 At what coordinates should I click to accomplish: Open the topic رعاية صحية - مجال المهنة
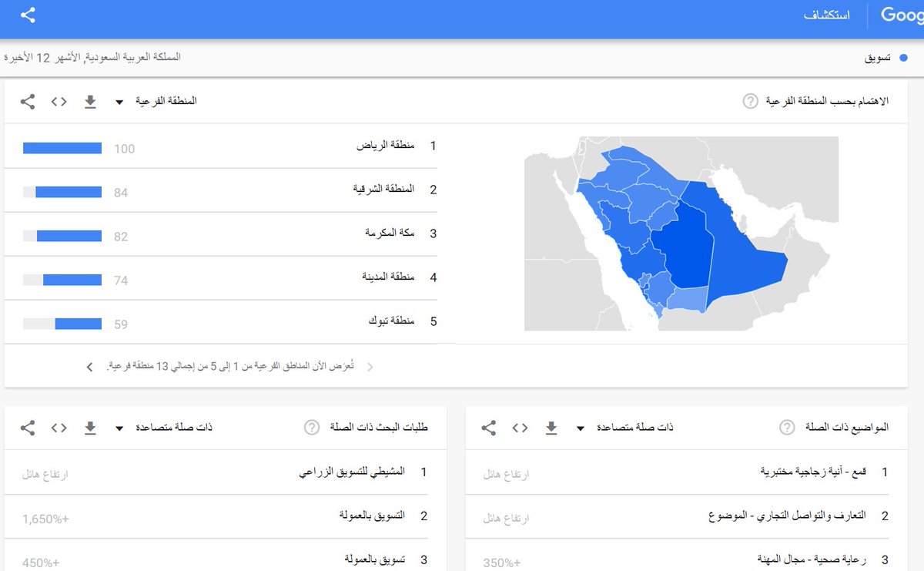click(x=812, y=559)
